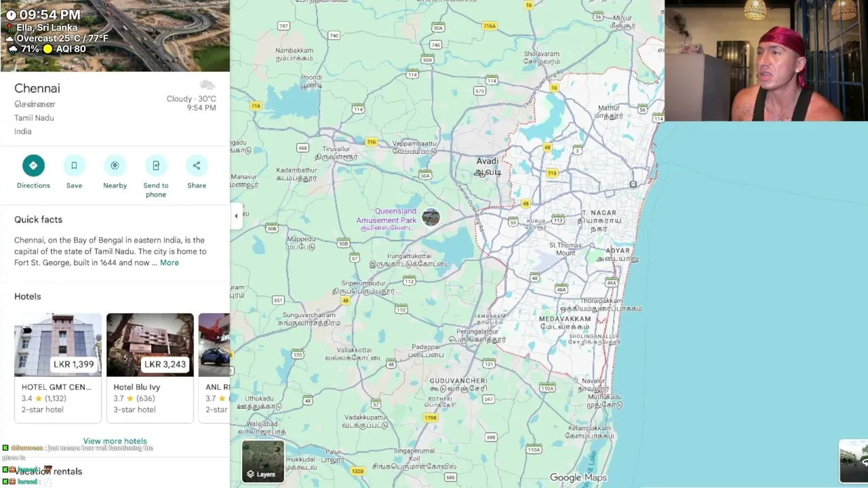Click the St Thomas Mount label
This screenshot has height=488, width=868.
[x=566, y=249]
